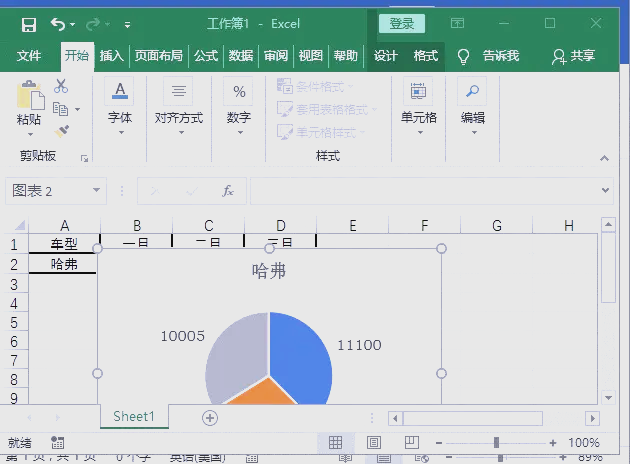Click the Sheet1 tab
The height and width of the screenshot is (464, 630).
coord(134,416)
